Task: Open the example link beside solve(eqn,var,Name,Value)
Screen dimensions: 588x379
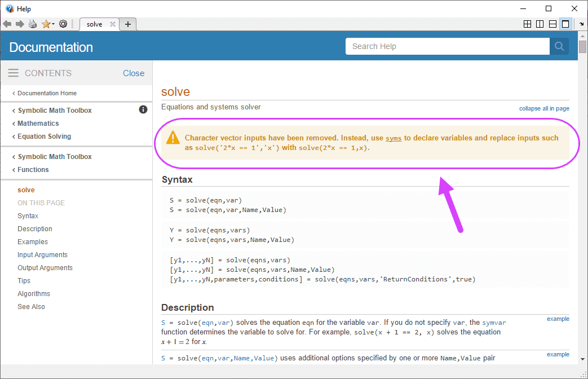Action: pyautogui.click(x=558, y=354)
